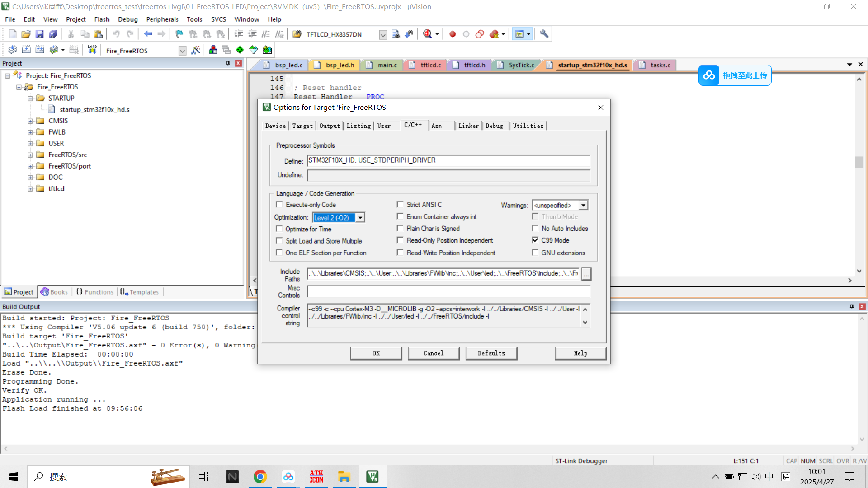Enable Optimize for Time checkbox
Image resolution: width=868 pixels, height=488 pixels.
tap(279, 229)
